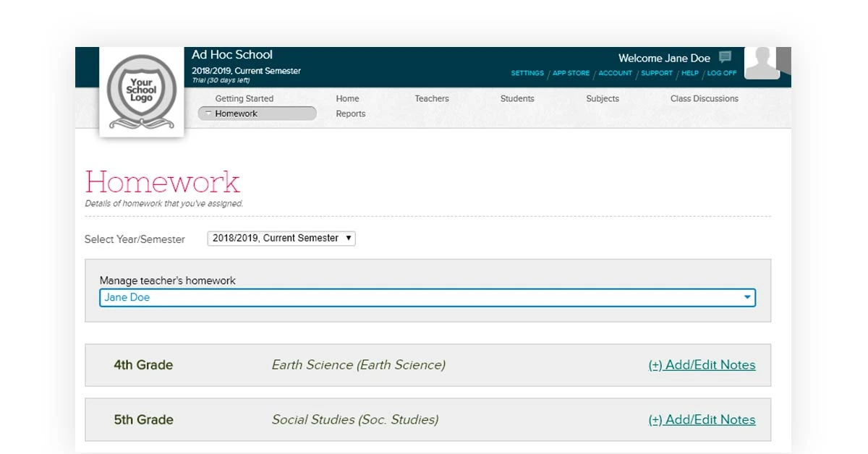Viewport: 868px width, 454px height.
Task: Add notes for 5th Grade Social Studies
Action: pos(702,419)
